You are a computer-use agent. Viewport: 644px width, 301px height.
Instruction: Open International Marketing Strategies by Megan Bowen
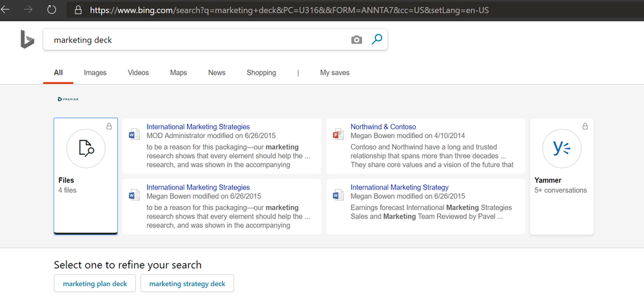click(198, 188)
